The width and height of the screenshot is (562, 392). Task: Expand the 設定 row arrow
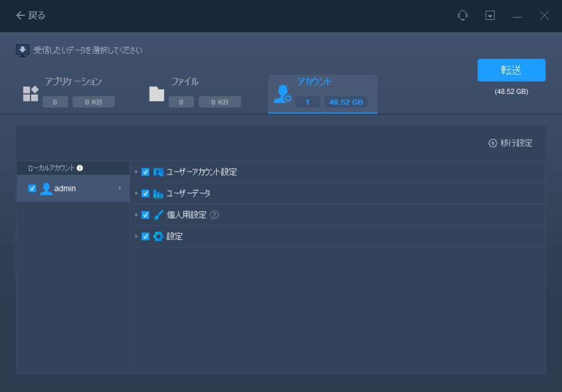click(x=136, y=237)
